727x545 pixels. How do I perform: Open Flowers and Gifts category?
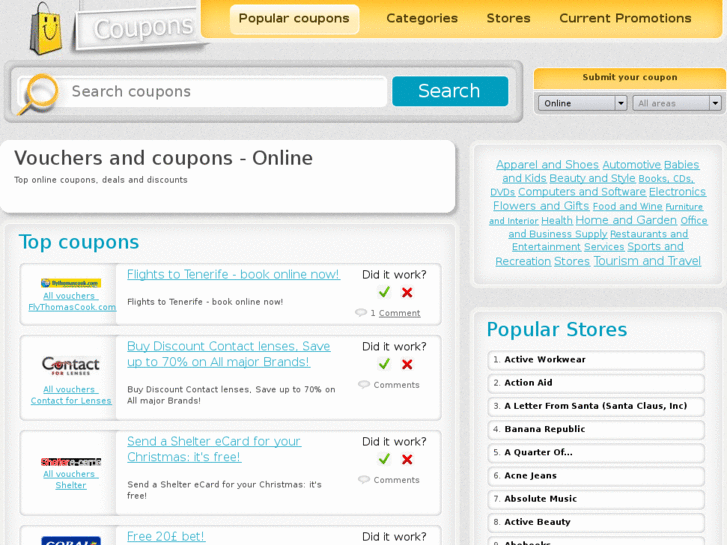coord(541,205)
